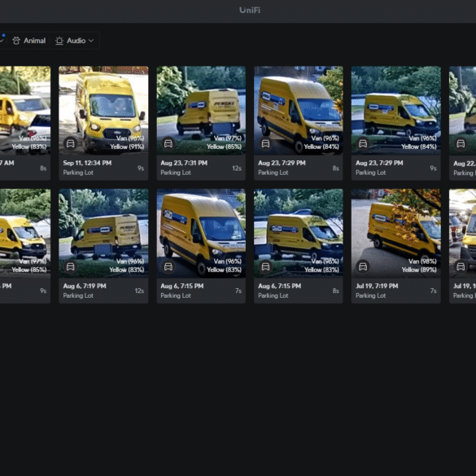Viewport: 476px width, 476px height.
Task: Click the 12s duration on Aug 6, 7:19 PM
Action: [139, 290]
